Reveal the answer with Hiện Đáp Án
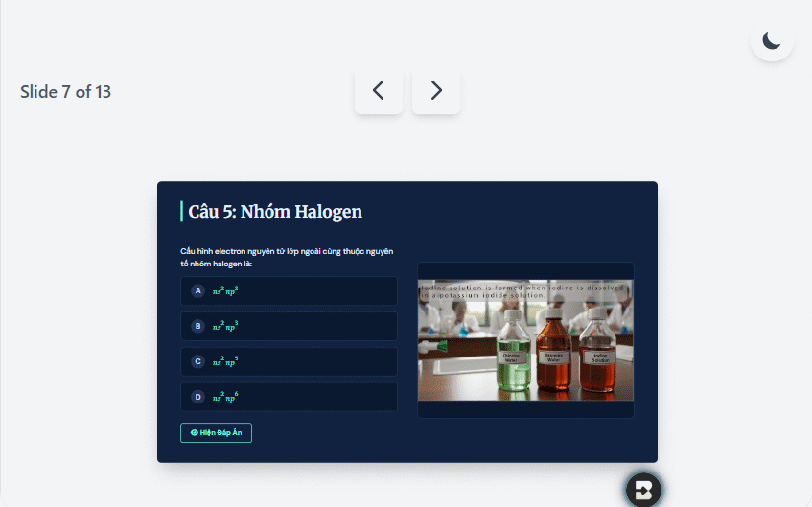 [216, 433]
